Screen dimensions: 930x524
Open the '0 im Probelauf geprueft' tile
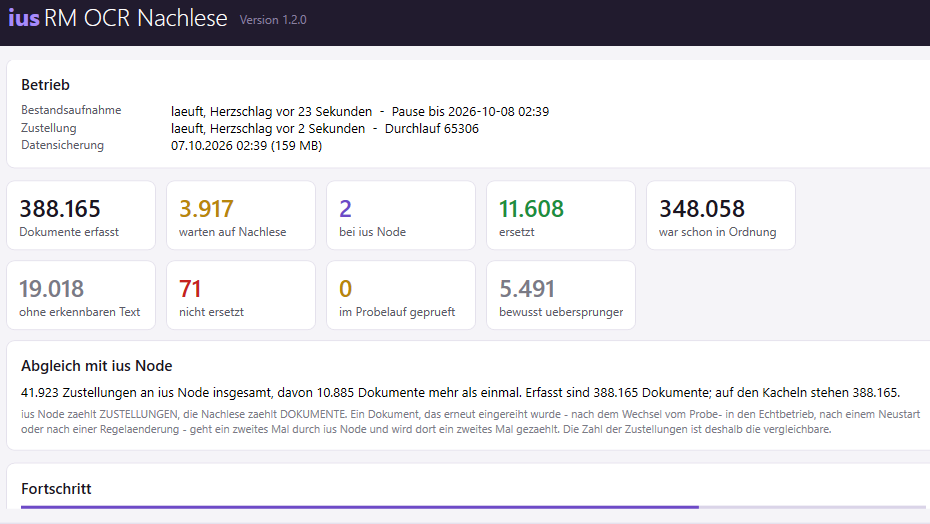tap(401, 295)
